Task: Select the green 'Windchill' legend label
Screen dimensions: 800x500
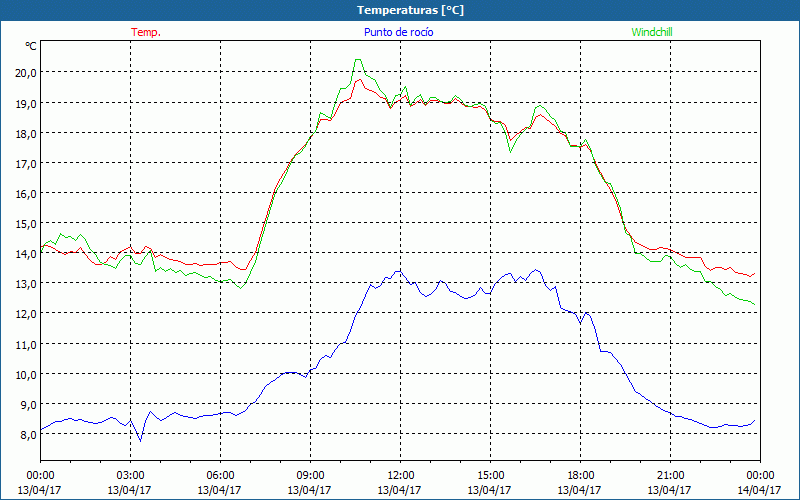Action: 652,32
